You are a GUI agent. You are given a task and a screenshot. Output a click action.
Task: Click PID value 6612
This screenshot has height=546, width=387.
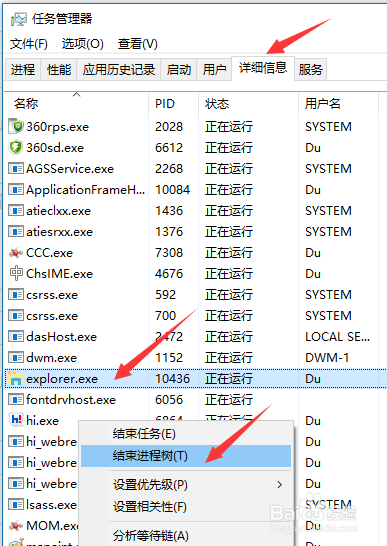coord(169,148)
